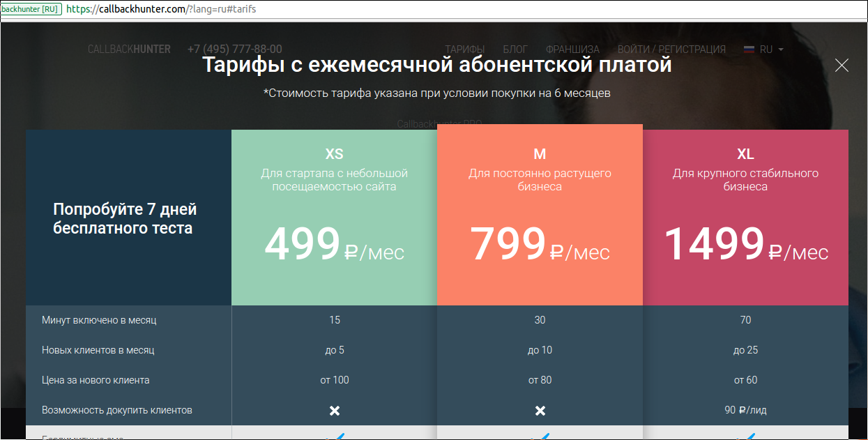
Task: Click the CALLBACKHUNTER logo
Action: pos(129,50)
